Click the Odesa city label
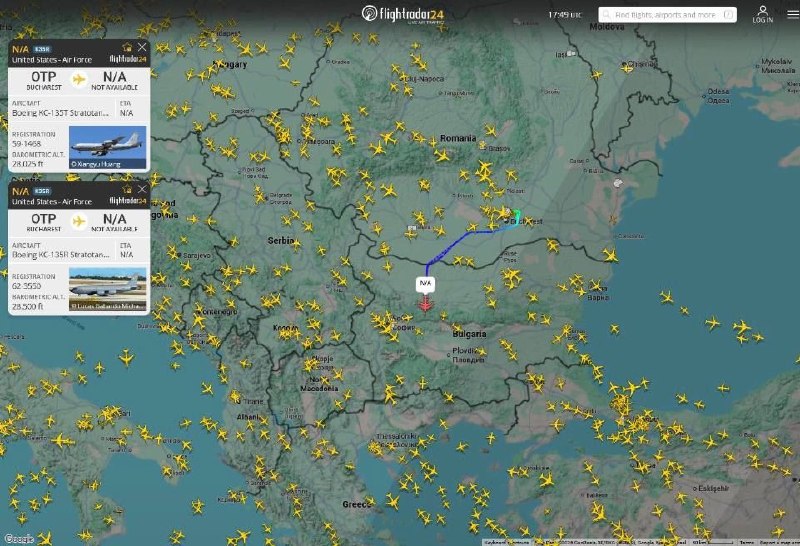Screen dimensions: 800x546 tap(718, 96)
